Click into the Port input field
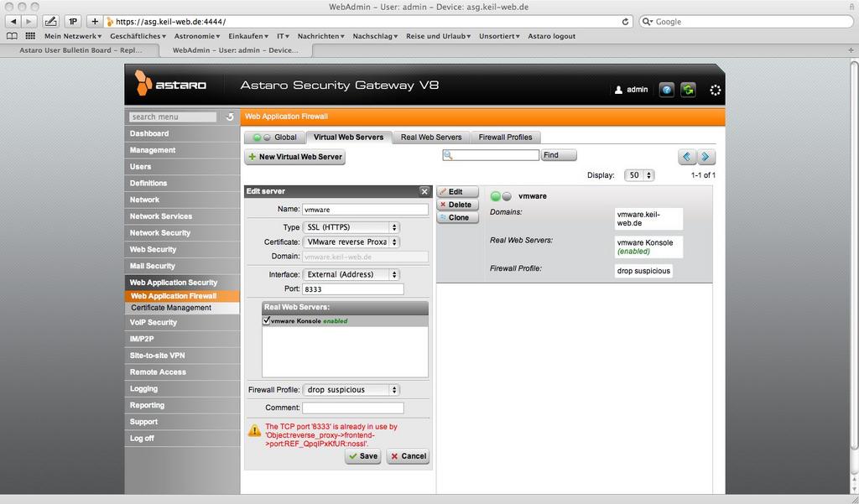 click(x=352, y=289)
